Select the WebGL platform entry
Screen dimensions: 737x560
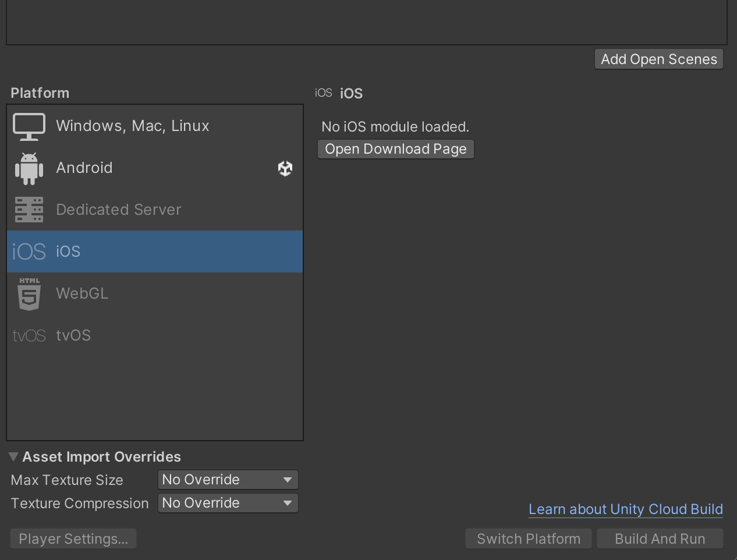82,294
